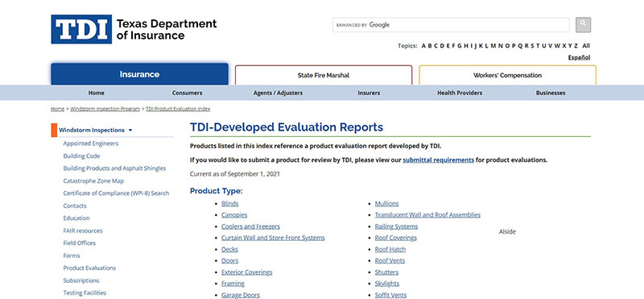644x299 pixels.
Task: Open the Railing Systems product type
Action: click(x=396, y=226)
